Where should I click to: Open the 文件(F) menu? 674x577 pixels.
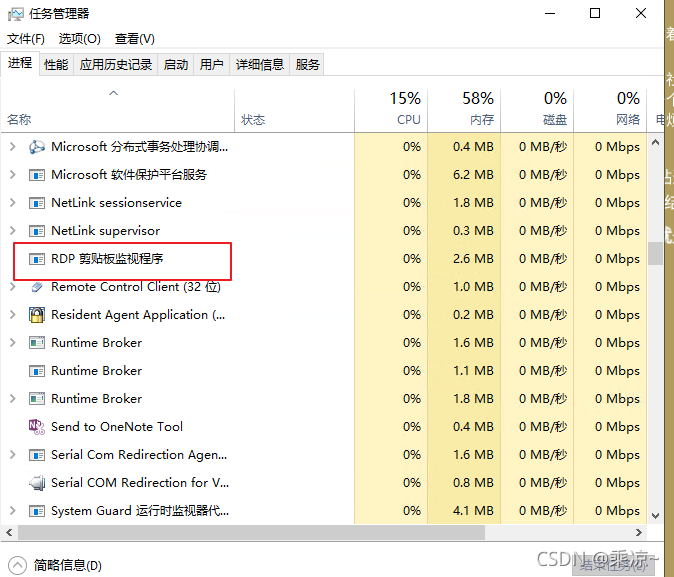(x=26, y=39)
